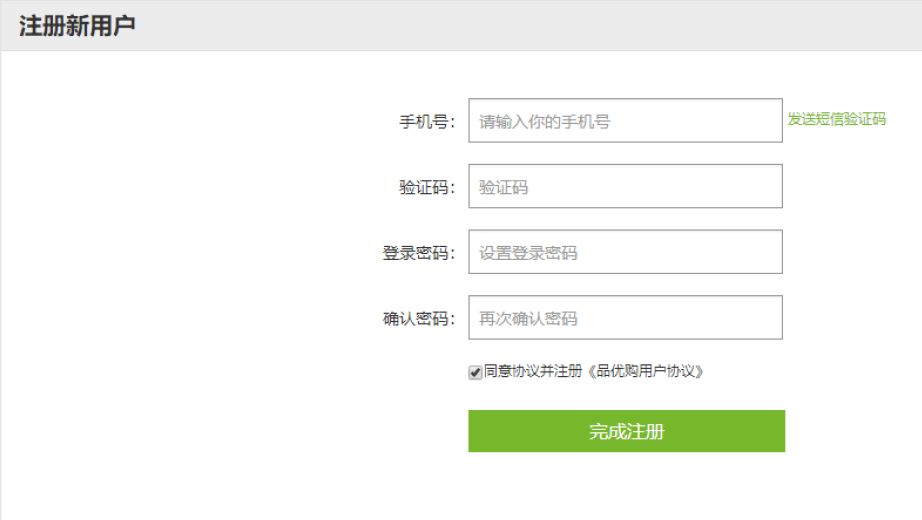The image size is (922, 520).
Task: Focus the 再次确认密码 confirm password field
Action: pos(625,318)
